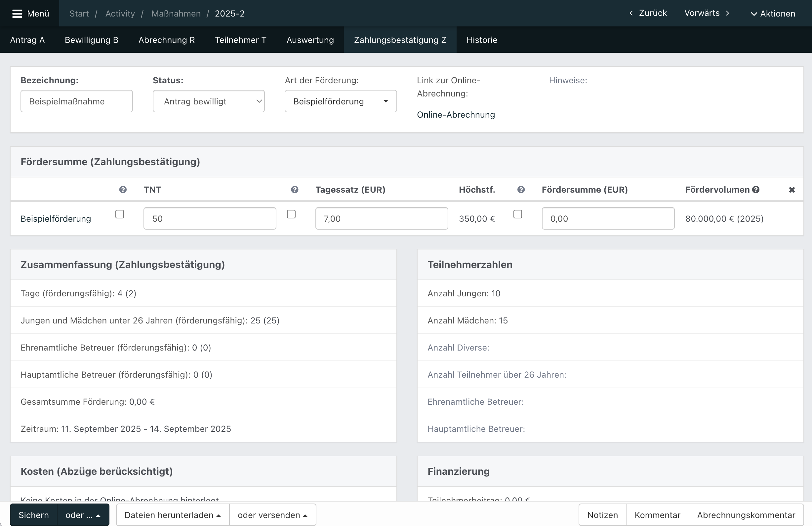Screen dimensions: 812x526
Task: Click the '350,00 €' Höchstf. value
Action: click(x=477, y=218)
